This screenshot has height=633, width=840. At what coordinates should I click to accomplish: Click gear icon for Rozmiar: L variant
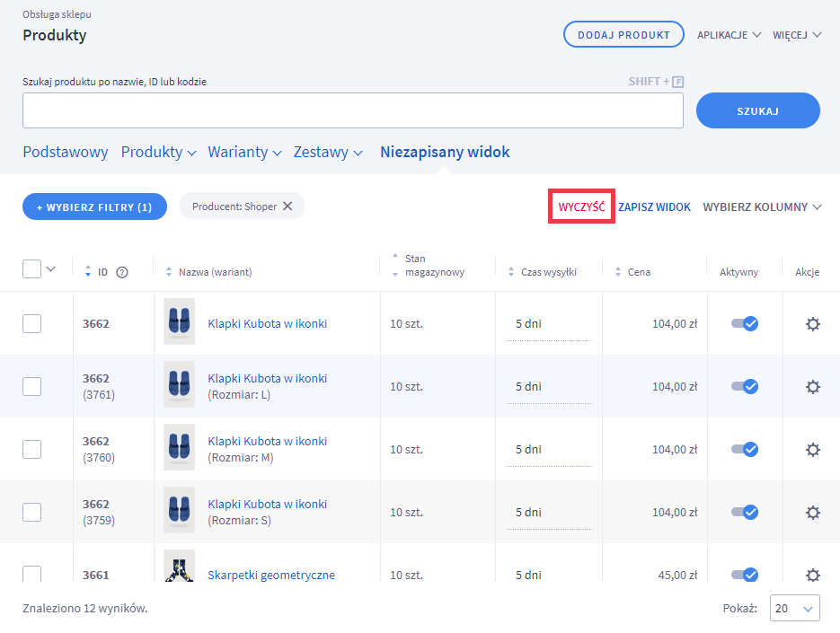coord(812,387)
